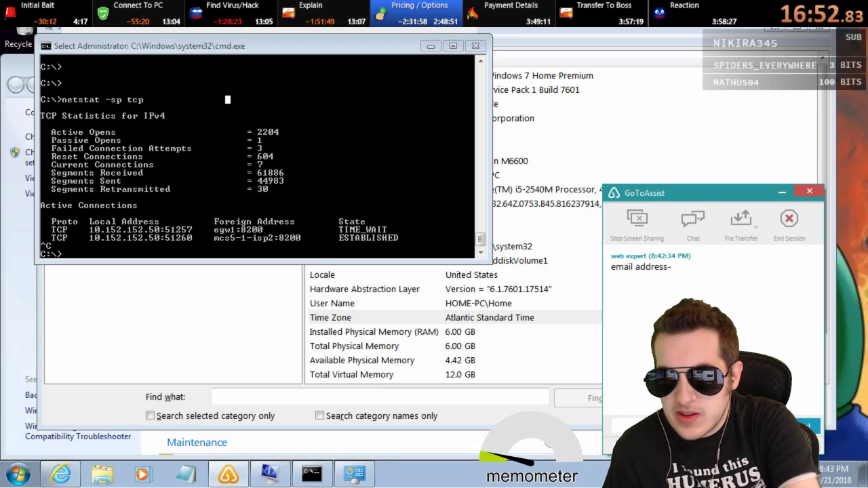Image resolution: width=868 pixels, height=488 pixels.
Task: Click Stop Screen Sharing icon in GoToAssist
Action: (x=637, y=218)
